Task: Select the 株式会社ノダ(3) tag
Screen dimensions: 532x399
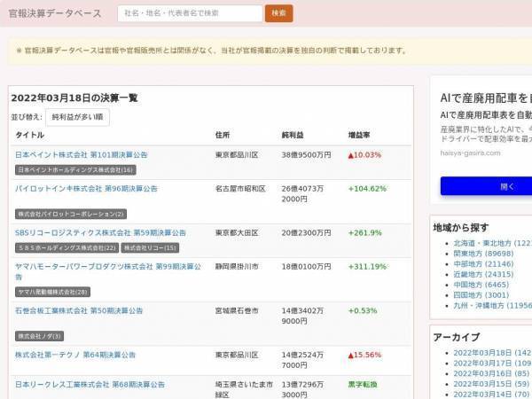Action: coord(39,336)
